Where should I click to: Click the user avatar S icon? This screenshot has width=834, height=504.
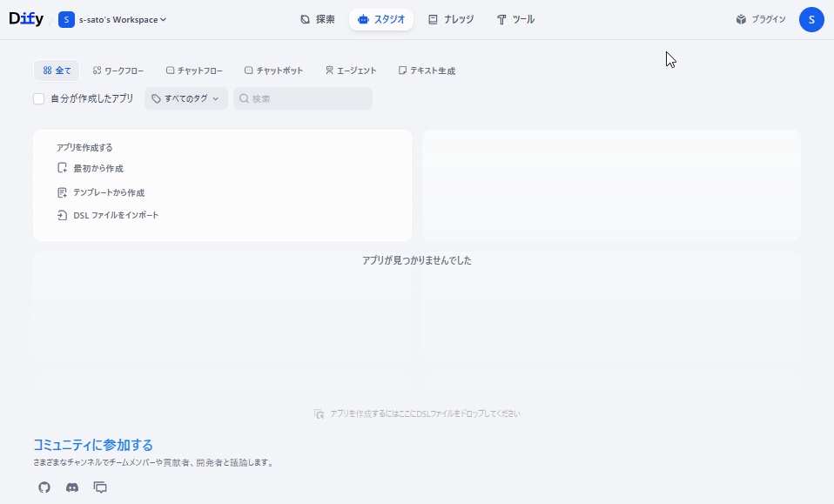point(811,19)
